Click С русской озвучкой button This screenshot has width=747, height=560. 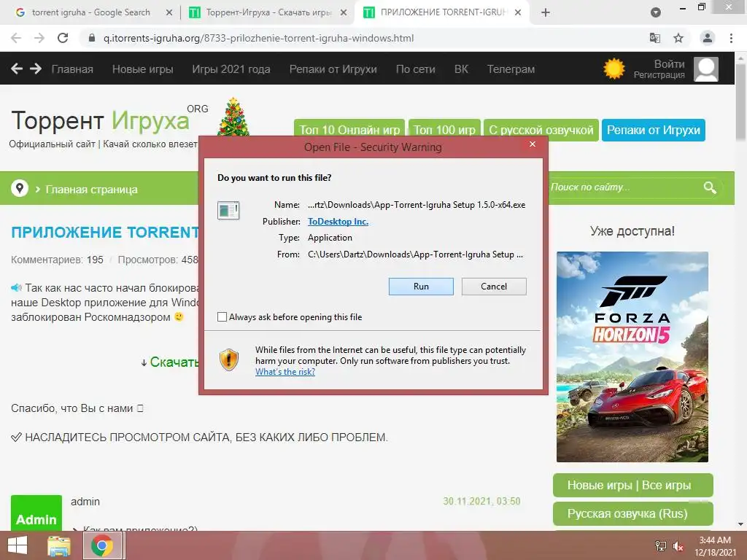click(541, 130)
